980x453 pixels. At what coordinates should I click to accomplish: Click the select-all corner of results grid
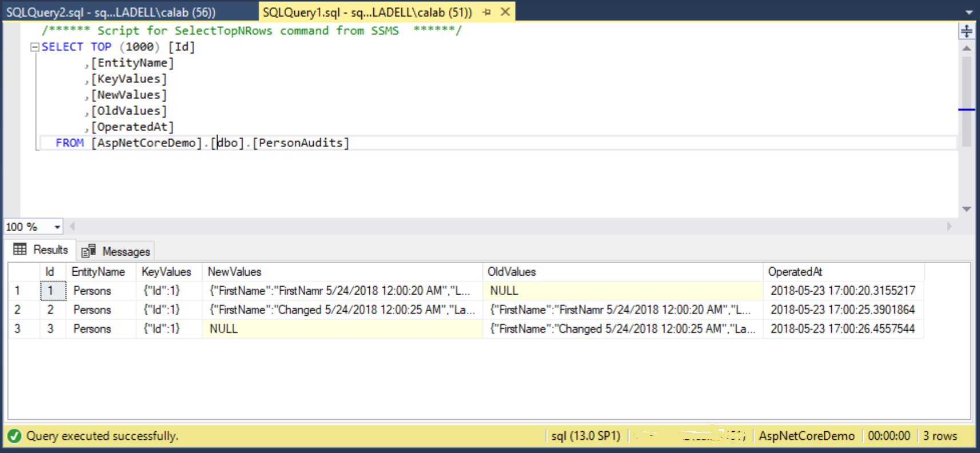[x=24, y=272]
